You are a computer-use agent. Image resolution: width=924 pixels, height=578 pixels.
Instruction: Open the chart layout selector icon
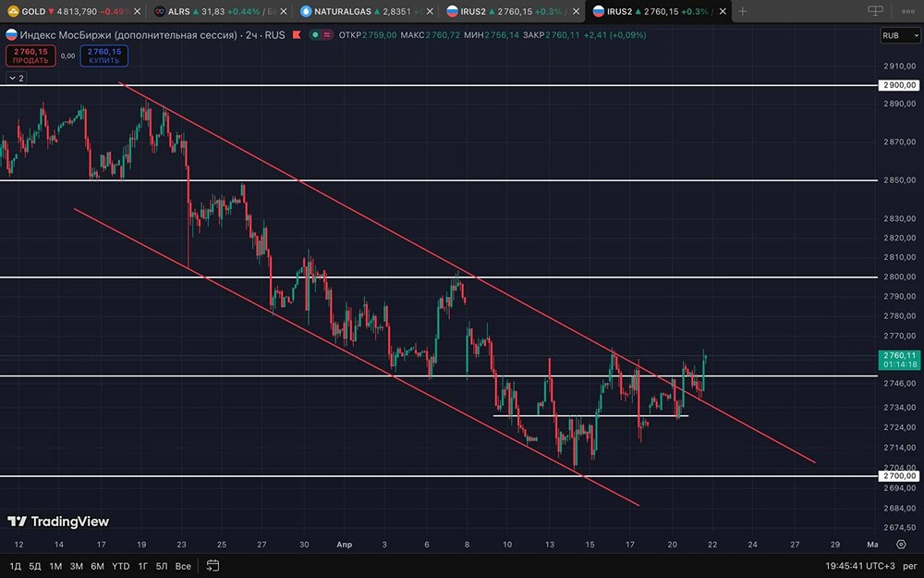coord(876,10)
